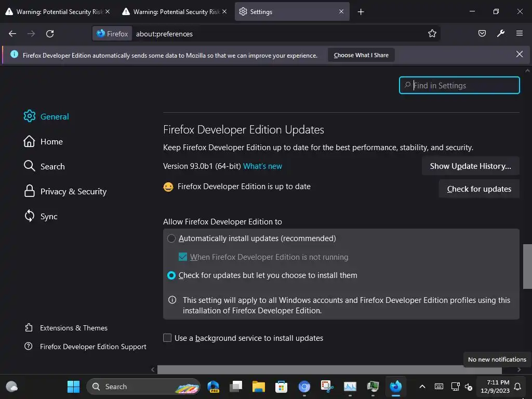Open the weather widget on the taskbar
This screenshot has width=532, height=399.
click(x=12, y=387)
